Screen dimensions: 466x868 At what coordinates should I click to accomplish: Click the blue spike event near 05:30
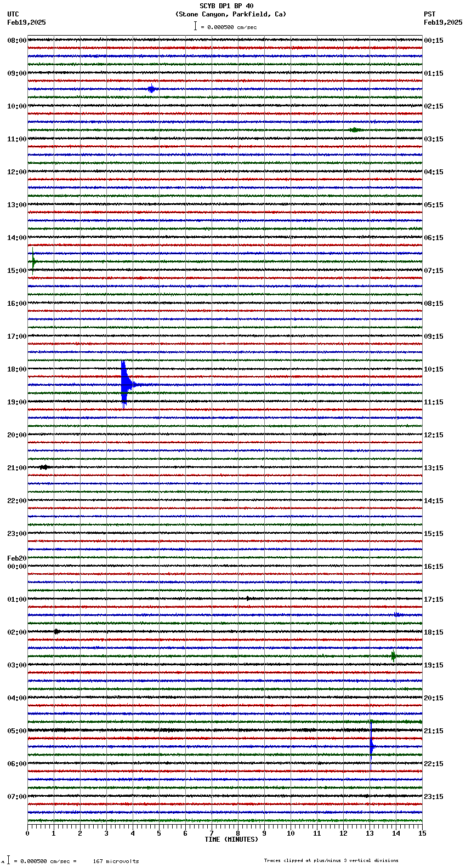coord(371,746)
